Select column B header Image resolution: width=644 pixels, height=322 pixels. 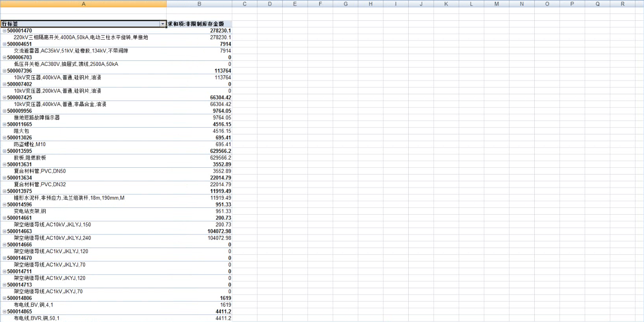(199, 4)
